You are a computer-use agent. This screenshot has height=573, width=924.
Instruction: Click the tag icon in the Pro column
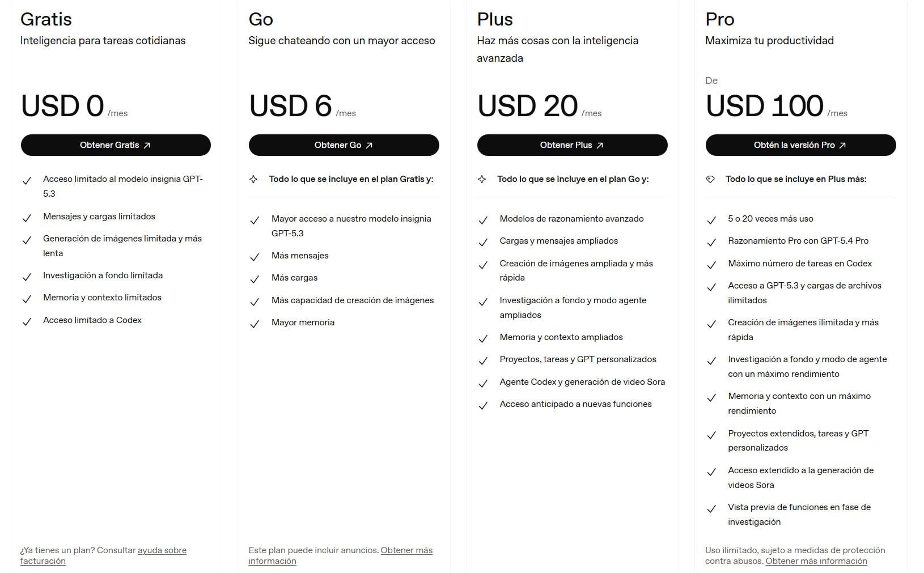point(711,179)
